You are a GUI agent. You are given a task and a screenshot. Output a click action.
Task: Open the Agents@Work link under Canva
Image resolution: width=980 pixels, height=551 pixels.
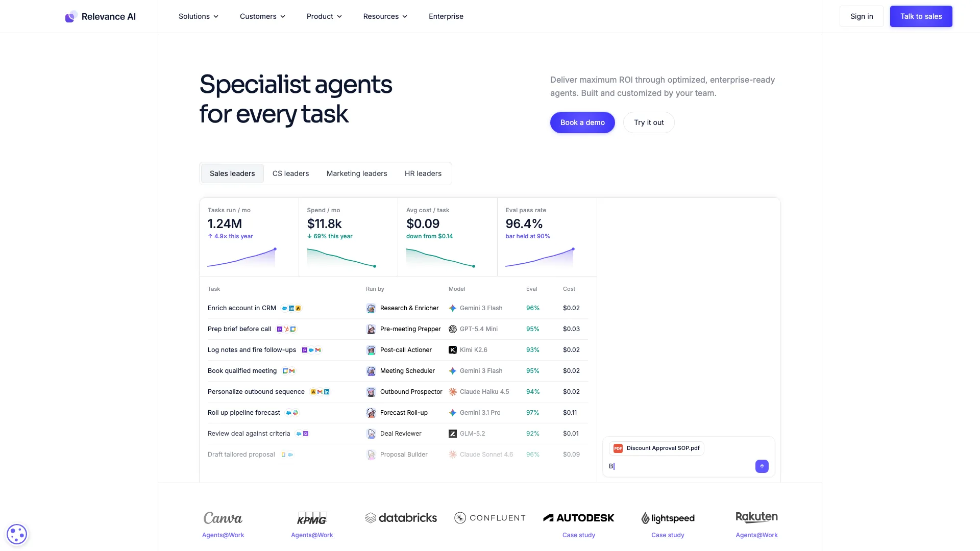click(223, 535)
